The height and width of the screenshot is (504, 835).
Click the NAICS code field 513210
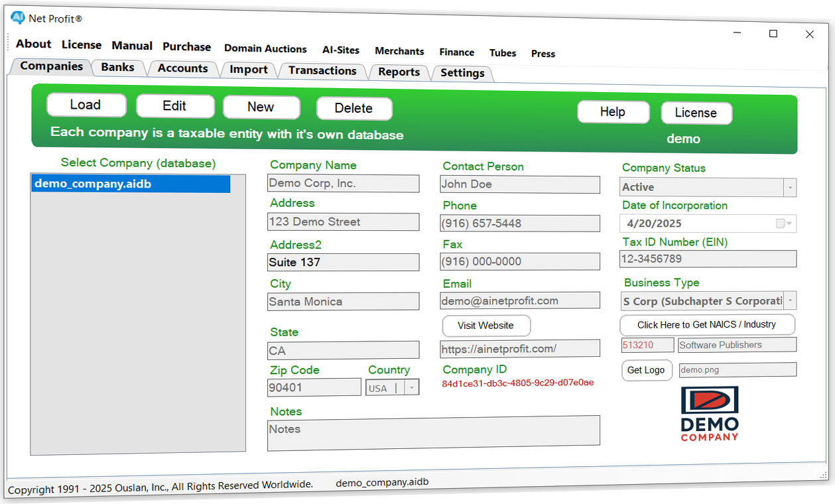(x=647, y=345)
